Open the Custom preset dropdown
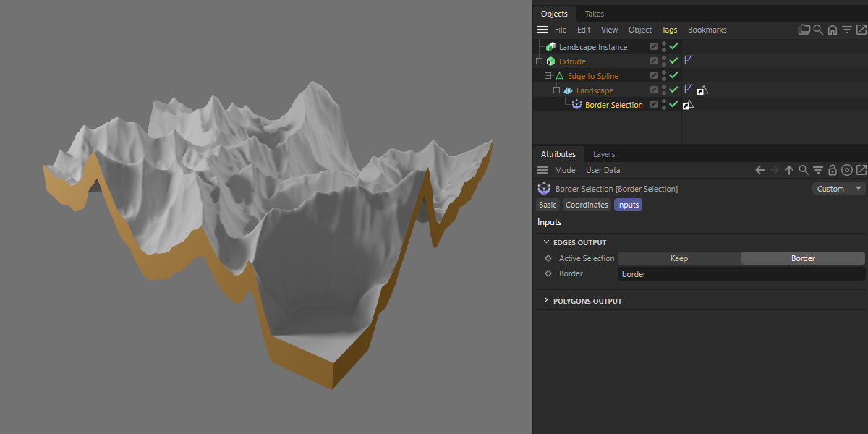The width and height of the screenshot is (868, 434). pyautogui.click(x=830, y=189)
